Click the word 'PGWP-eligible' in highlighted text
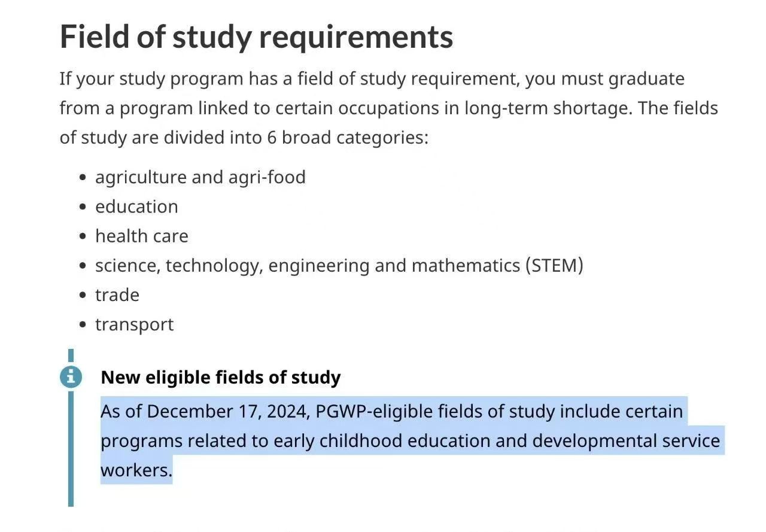The width and height of the screenshot is (766, 532). (x=375, y=412)
